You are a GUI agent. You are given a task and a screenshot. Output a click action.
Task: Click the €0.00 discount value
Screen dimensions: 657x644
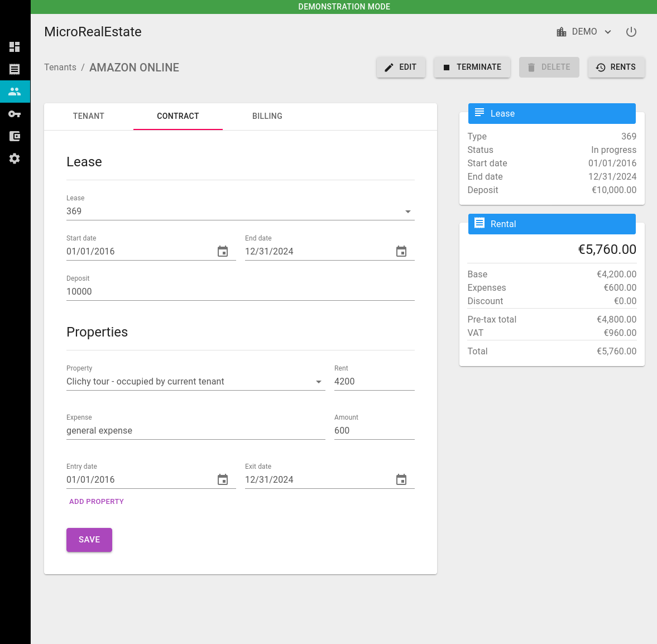pyautogui.click(x=625, y=301)
